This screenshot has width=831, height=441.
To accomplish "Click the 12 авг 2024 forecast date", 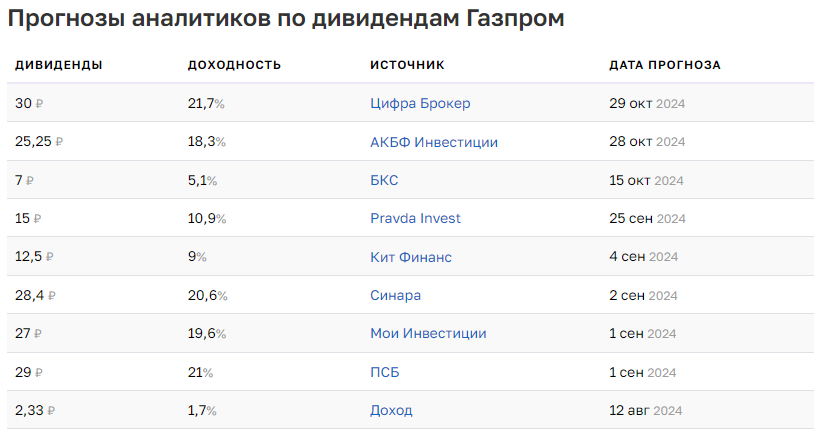I will 645,410.
